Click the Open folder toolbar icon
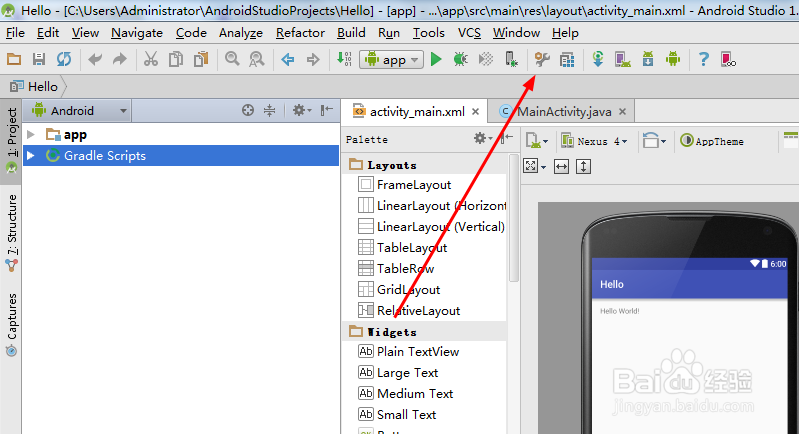Image resolution: width=799 pixels, height=434 pixels. [14, 60]
